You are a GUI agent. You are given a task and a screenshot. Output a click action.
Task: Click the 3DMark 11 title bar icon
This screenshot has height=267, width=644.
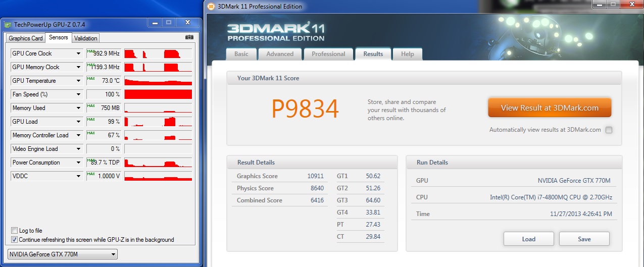tap(211, 7)
